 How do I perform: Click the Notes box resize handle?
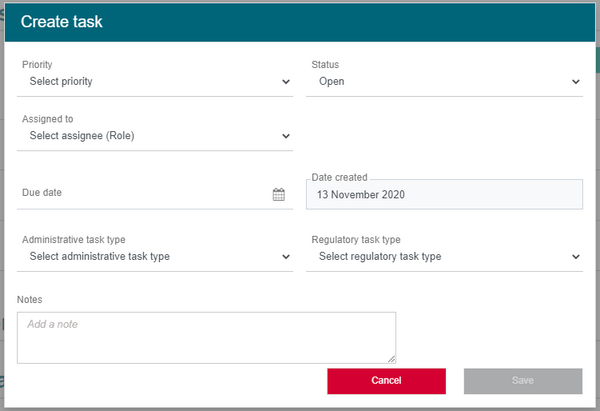pyautogui.click(x=391, y=358)
